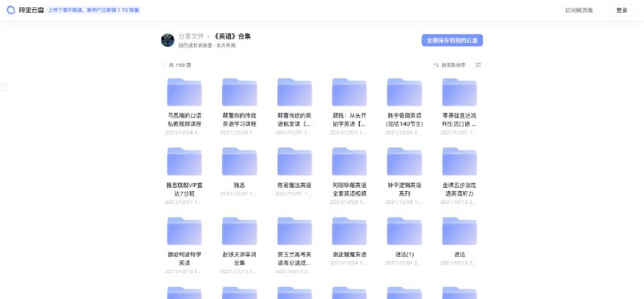Viewport: 644px width, 299px height.
Task: Click the date under the 雅思 folder
Action: 239,193
